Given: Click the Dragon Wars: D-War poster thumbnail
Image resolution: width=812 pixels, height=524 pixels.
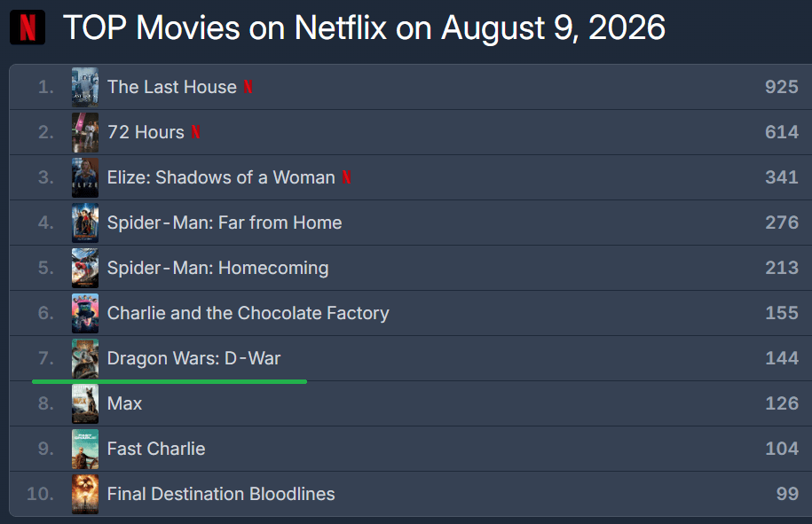Looking at the screenshot, I should pos(85,358).
